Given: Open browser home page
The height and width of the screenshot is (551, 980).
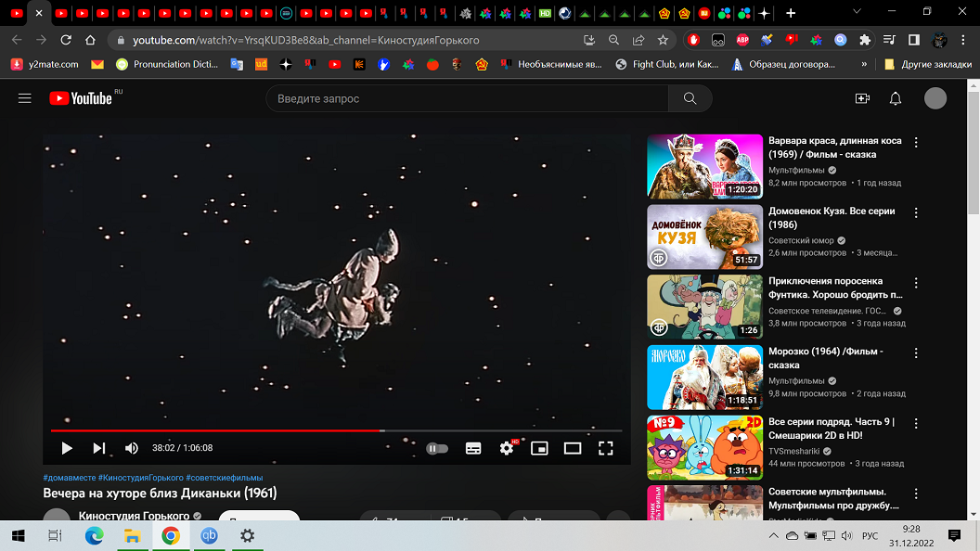Looking at the screenshot, I should pyautogui.click(x=90, y=40).
